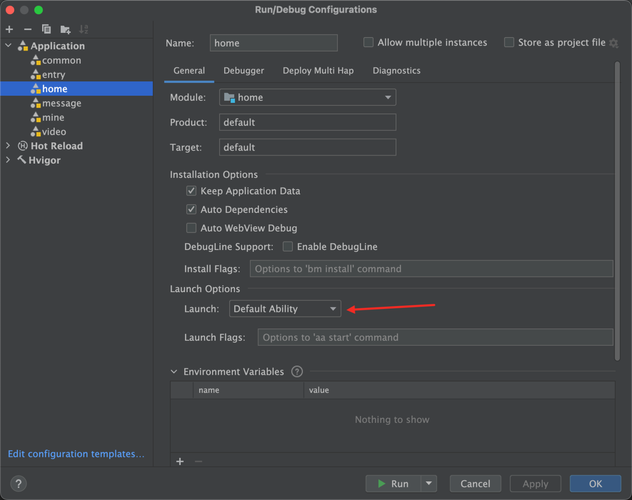Click the bottom-left help question mark
Image resolution: width=632 pixels, height=500 pixels.
coord(18,484)
